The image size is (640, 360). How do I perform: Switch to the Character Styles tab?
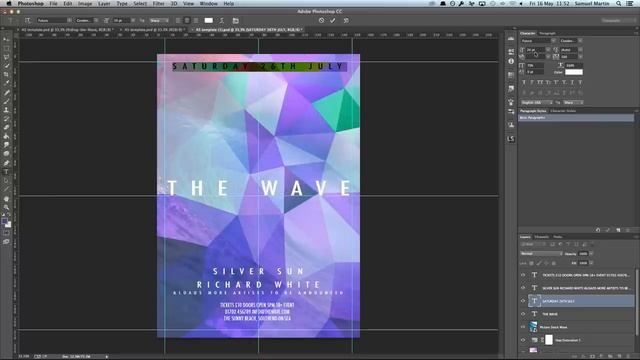(563, 111)
